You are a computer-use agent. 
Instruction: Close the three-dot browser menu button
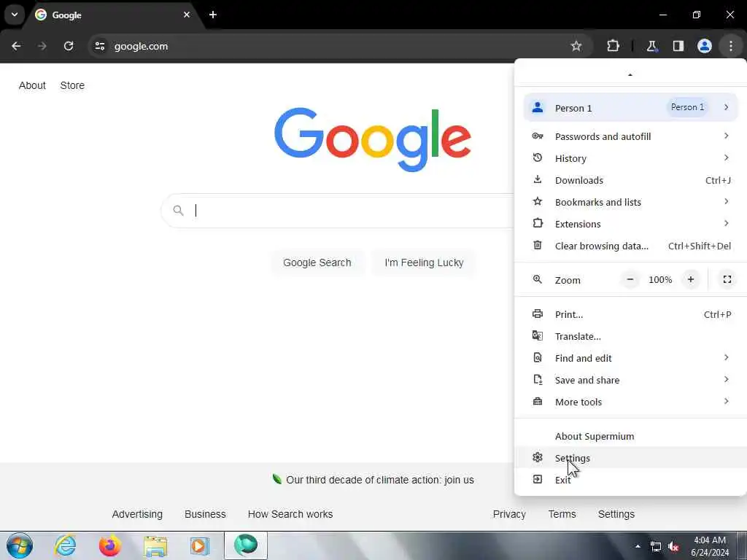[x=731, y=46]
